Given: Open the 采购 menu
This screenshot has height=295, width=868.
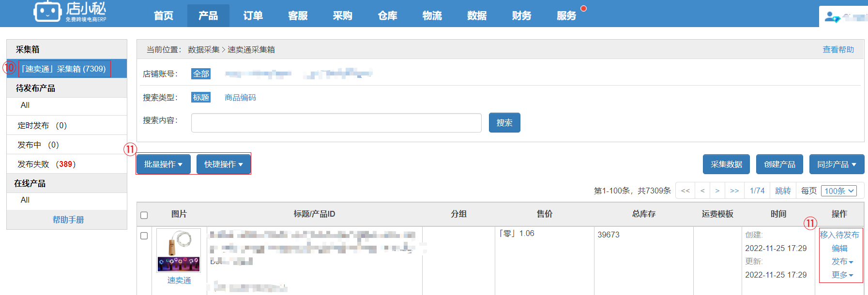Looking at the screenshot, I should [x=343, y=15].
